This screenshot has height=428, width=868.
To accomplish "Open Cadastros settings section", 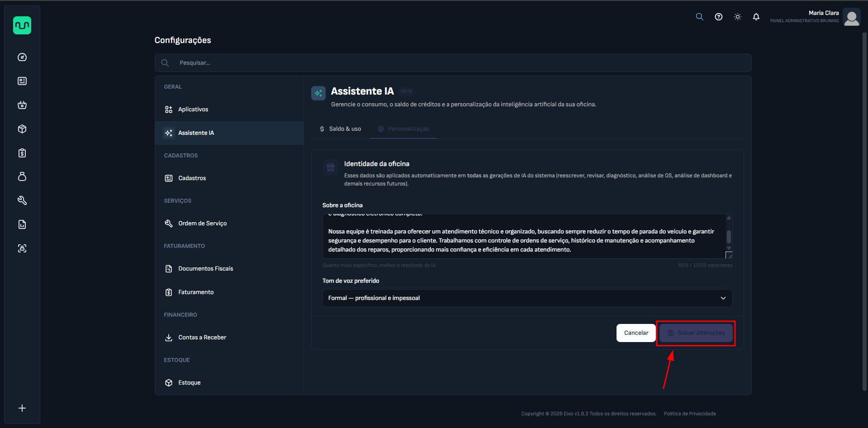I will pos(229,178).
